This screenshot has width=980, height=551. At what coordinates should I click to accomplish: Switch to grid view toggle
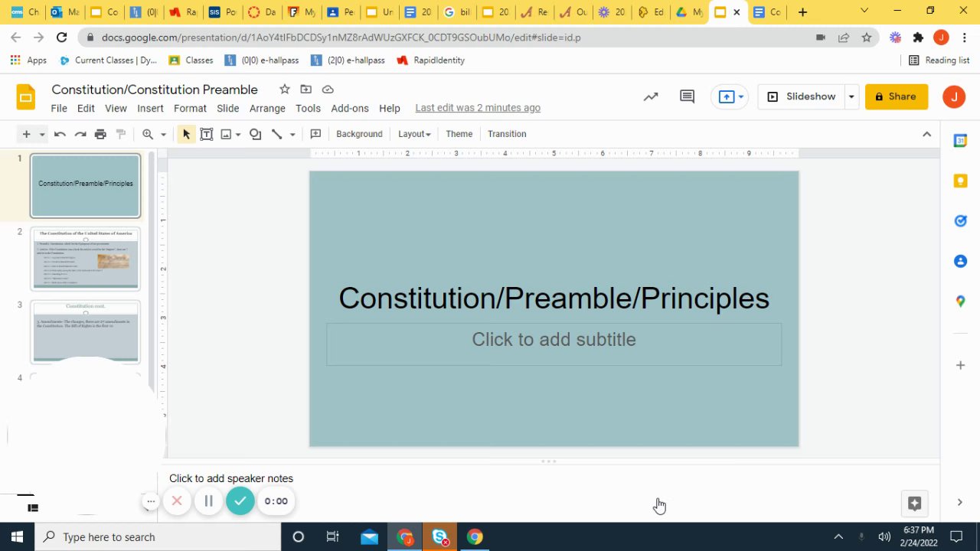coord(33,507)
